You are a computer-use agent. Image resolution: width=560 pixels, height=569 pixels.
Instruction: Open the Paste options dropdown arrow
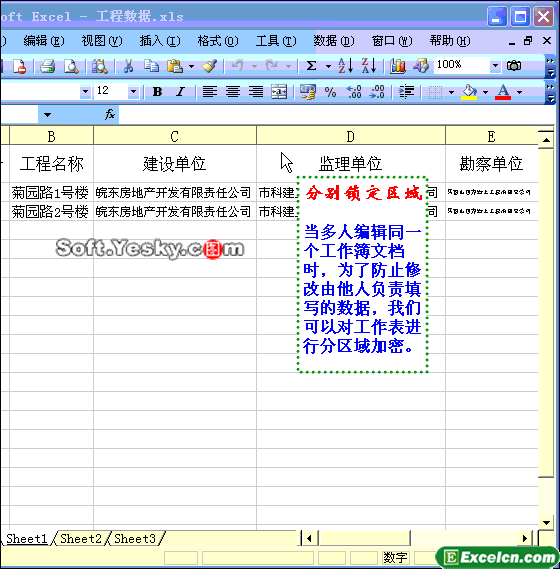click(191, 66)
